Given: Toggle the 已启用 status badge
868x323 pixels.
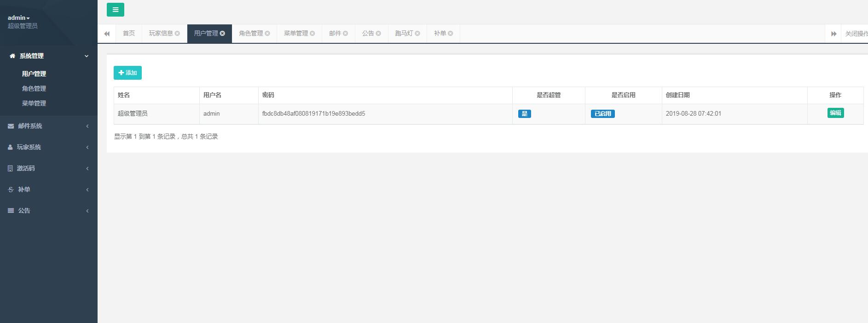Looking at the screenshot, I should point(602,114).
